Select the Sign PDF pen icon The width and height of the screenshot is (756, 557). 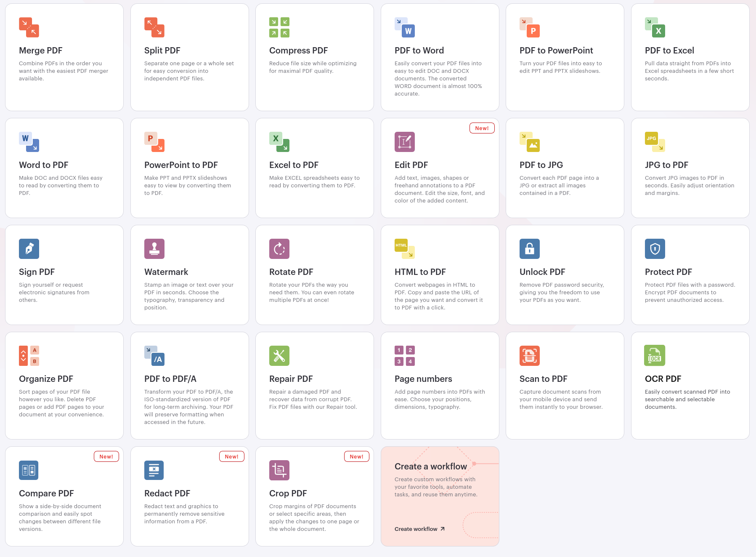click(x=29, y=249)
